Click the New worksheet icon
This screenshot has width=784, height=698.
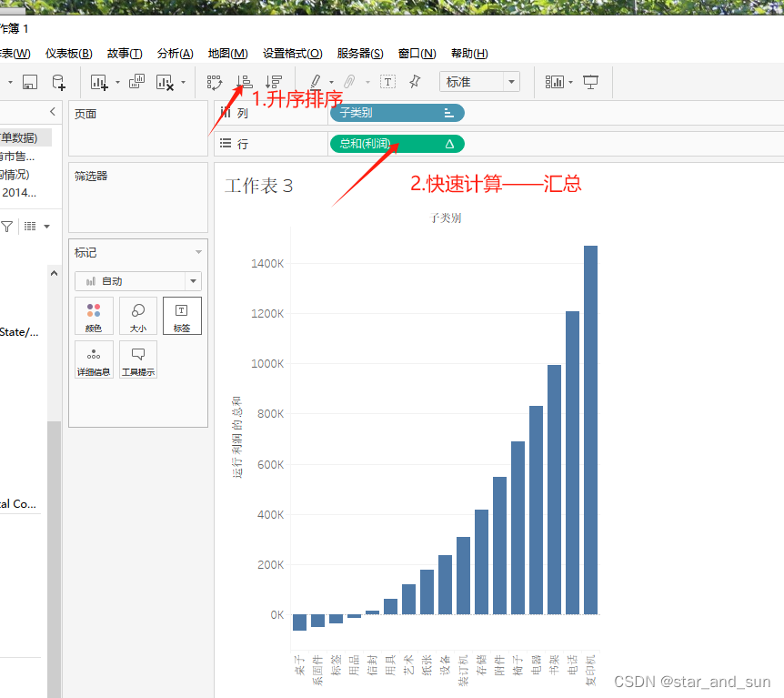(98, 82)
